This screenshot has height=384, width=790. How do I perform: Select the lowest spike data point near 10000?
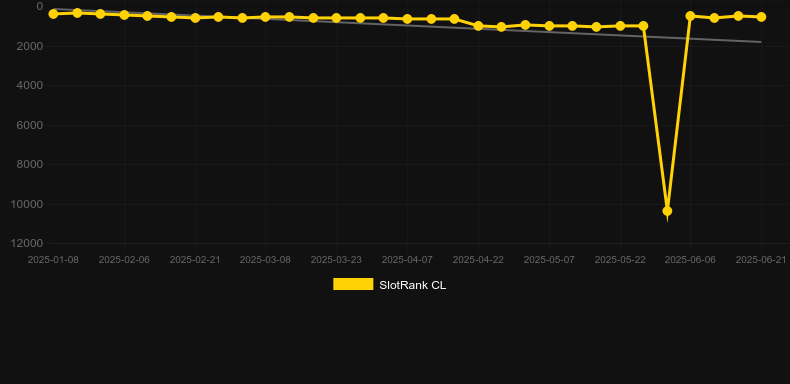click(x=667, y=211)
